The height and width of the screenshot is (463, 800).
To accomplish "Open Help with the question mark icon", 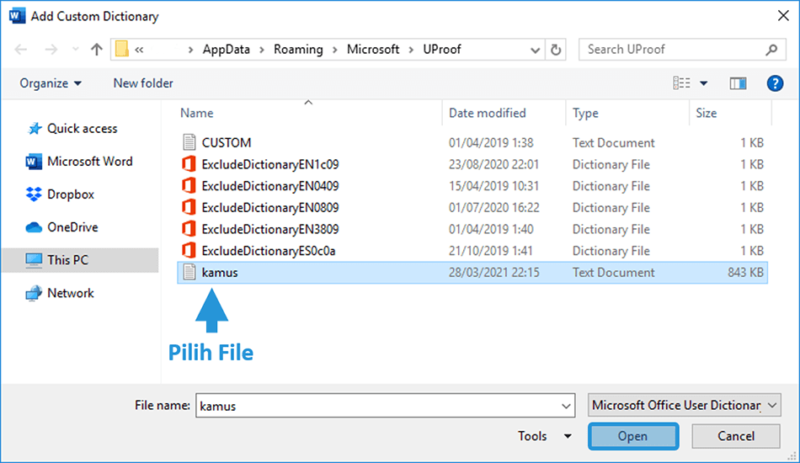I will (x=774, y=83).
